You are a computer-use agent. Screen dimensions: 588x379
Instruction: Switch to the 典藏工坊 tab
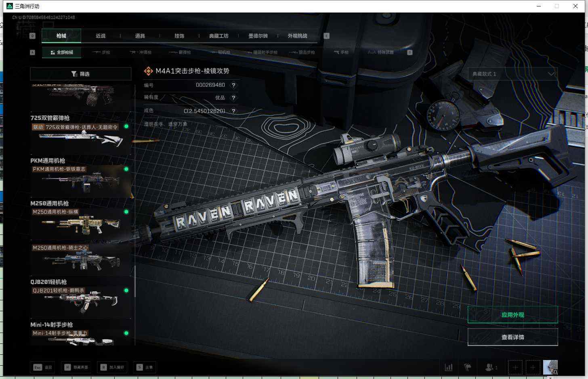(219, 36)
